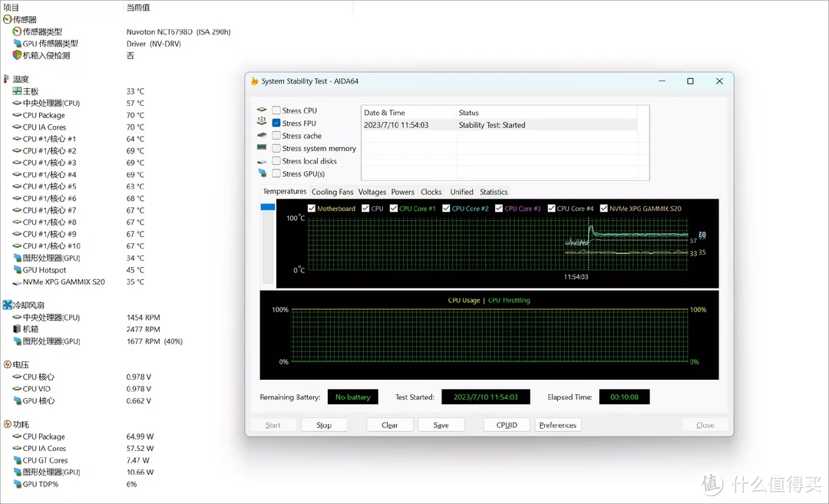The height and width of the screenshot is (504, 829).
Task: Open the Voltages tab
Action: point(372,192)
